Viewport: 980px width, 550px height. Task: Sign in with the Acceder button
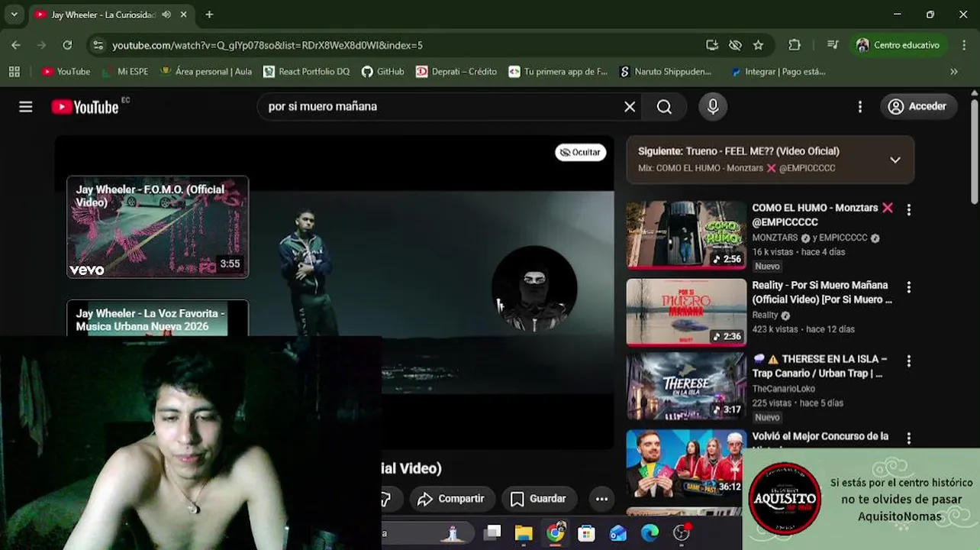pos(917,107)
